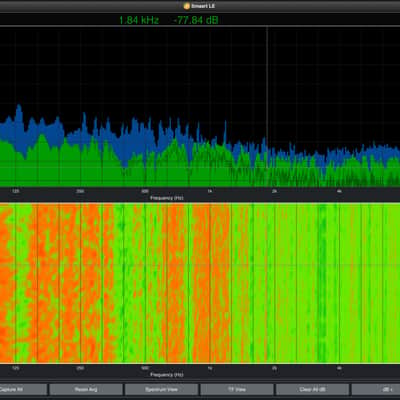Click the dB button at bottom right

click(x=376, y=389)
